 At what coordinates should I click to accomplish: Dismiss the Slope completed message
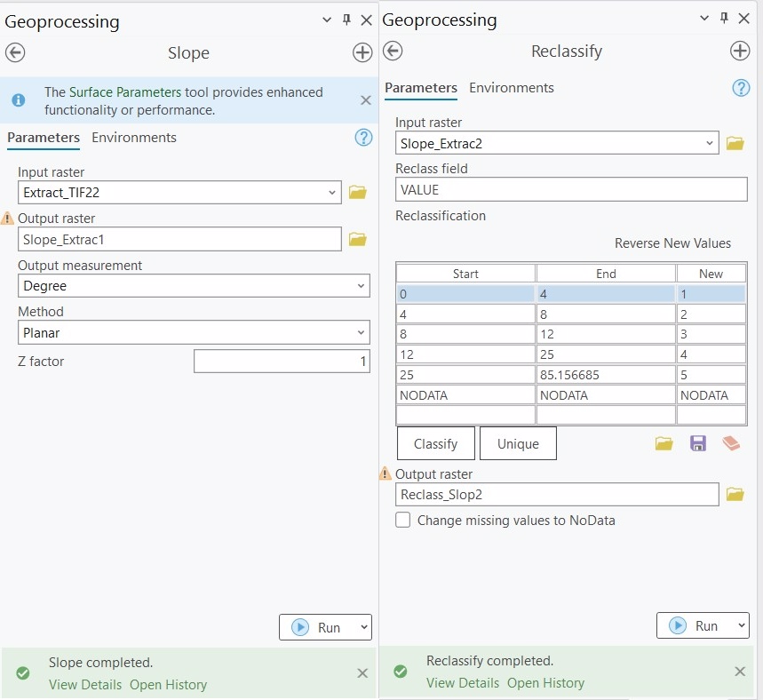362,673
